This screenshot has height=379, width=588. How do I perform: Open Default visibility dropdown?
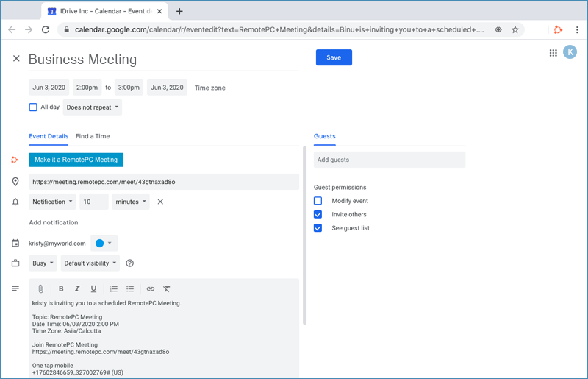[90, 263]
